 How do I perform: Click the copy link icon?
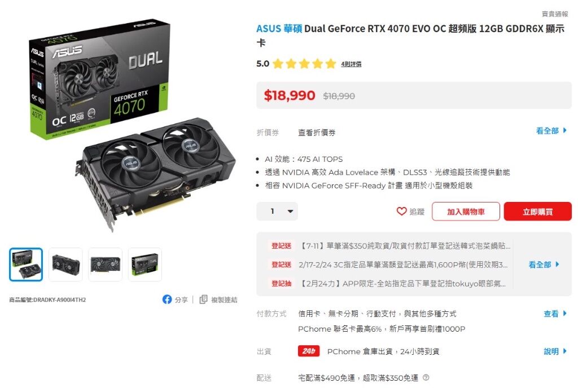[203, 299]
